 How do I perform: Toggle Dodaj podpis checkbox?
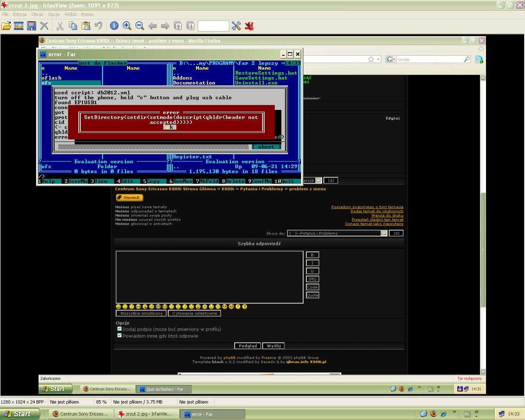click(119, 329)
